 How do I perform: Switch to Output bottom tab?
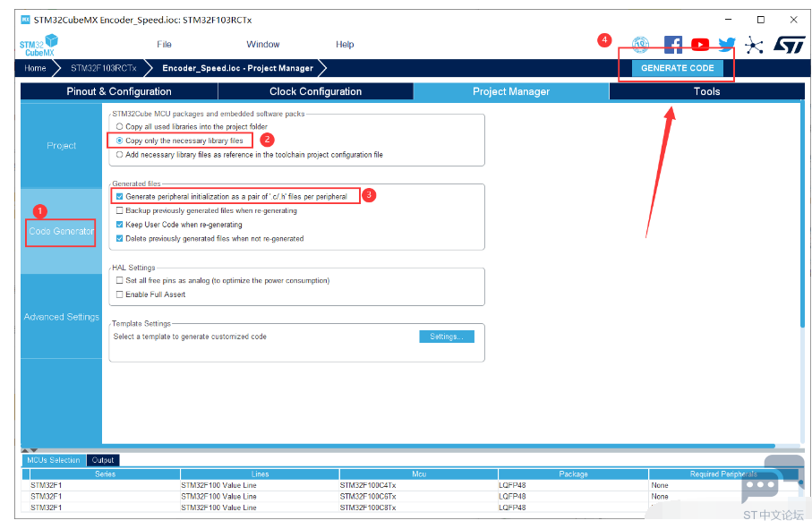(x=103, y=460)
